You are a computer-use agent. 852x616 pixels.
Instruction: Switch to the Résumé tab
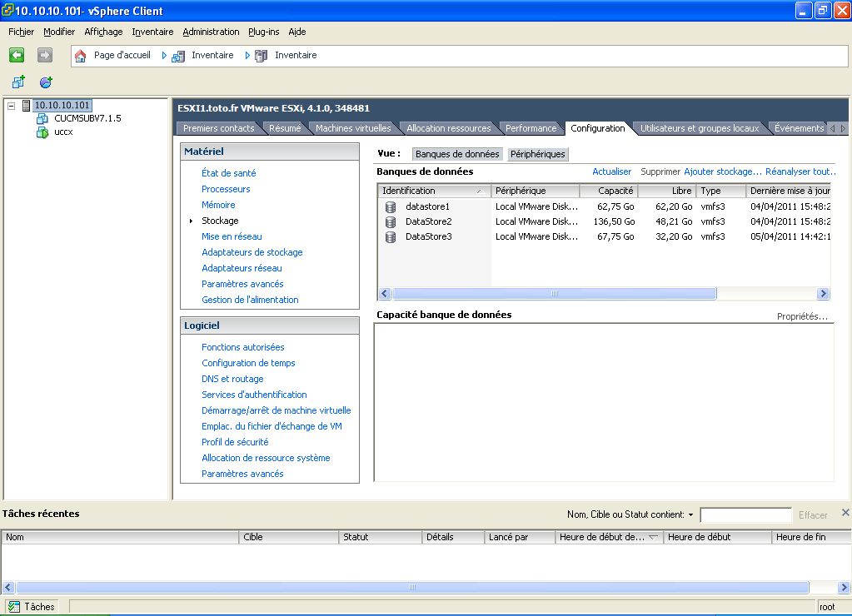[285, 128]
